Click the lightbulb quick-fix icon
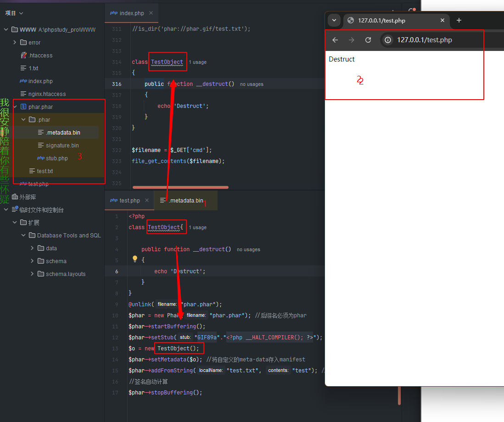 click(135, 259)
